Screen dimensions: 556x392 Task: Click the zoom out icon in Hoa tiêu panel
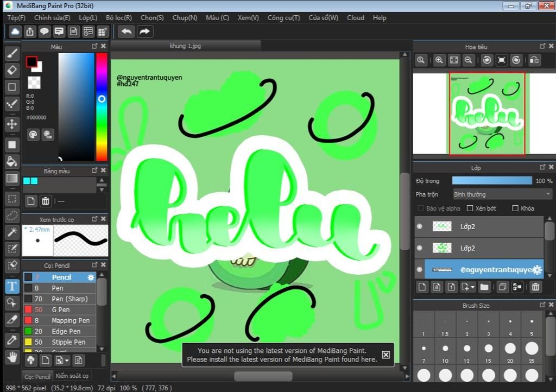click(469, 60)
